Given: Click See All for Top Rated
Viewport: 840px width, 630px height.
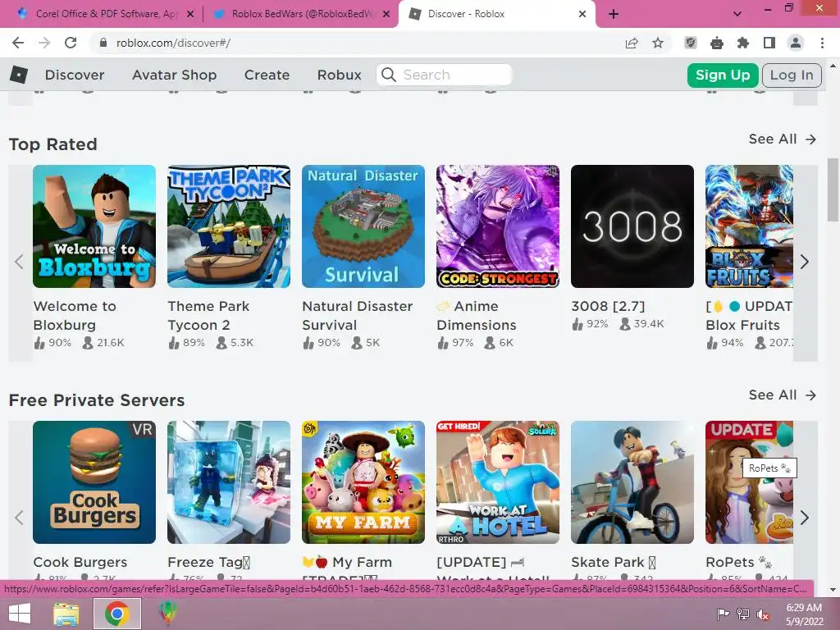Looking at the screenshot, I should pos(782,139).
